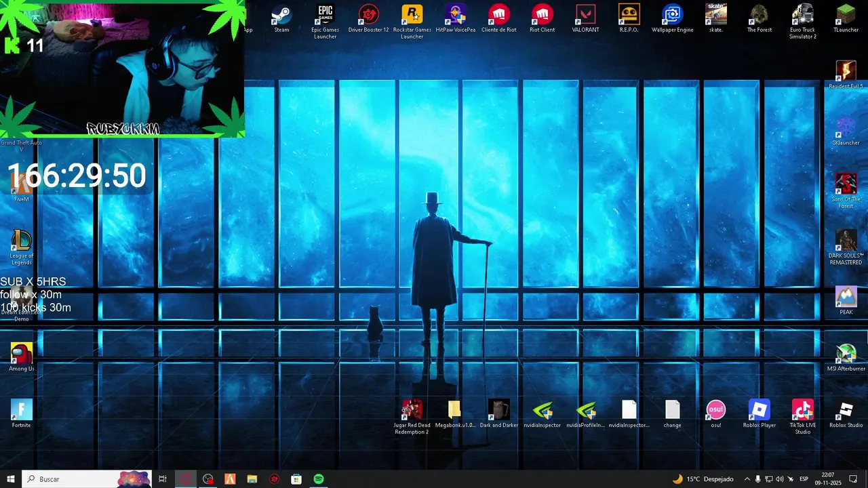Screen dimensions: 868x488
Task: Open network settings from tray icon
Action: 769,479
